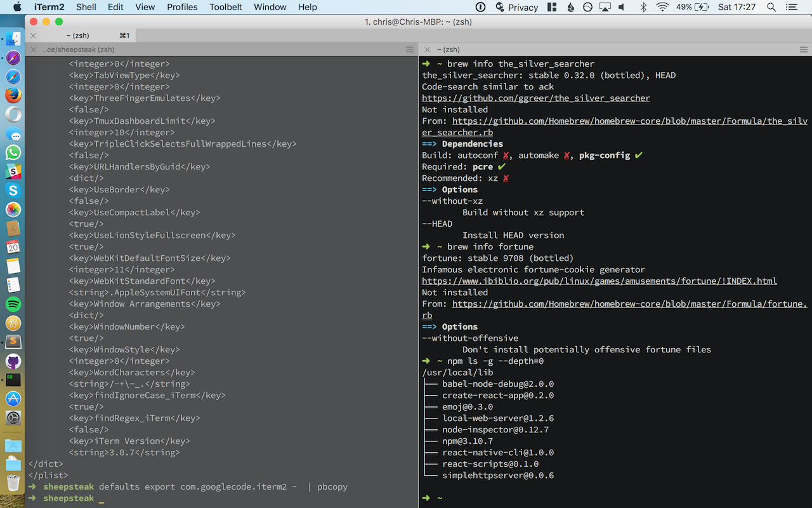Select the ~ (zsh) ⌘1 tab
Screen dimensions: 812x508
(x=81, y=36)
